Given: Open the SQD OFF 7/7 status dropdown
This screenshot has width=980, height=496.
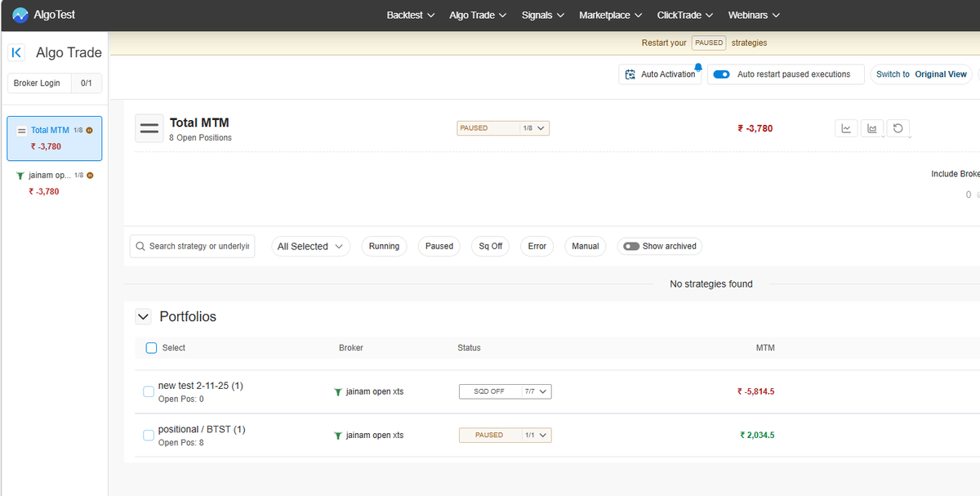Looking at the screenshot, I should click(x=506, y=391).
